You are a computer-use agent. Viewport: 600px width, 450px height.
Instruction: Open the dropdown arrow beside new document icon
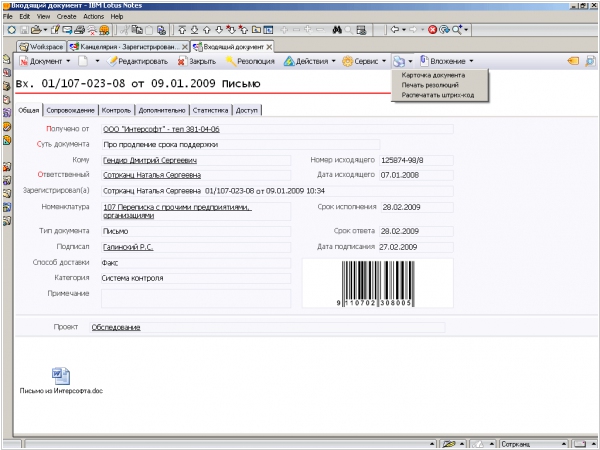pos(97,61)
